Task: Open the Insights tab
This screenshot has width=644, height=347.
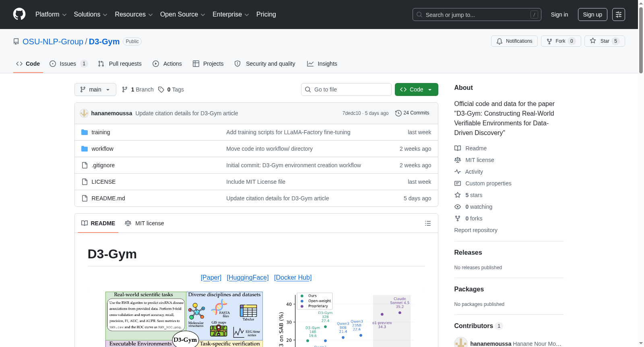Action: [322, 64]
